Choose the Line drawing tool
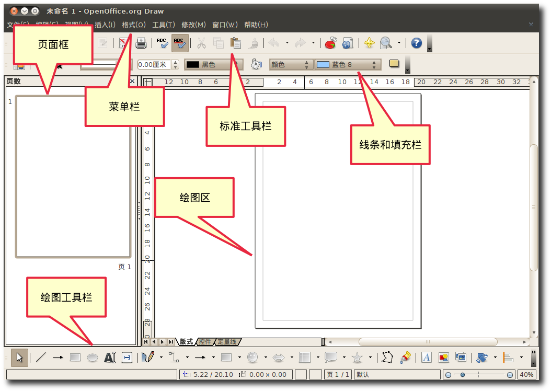 coord(41,358)
